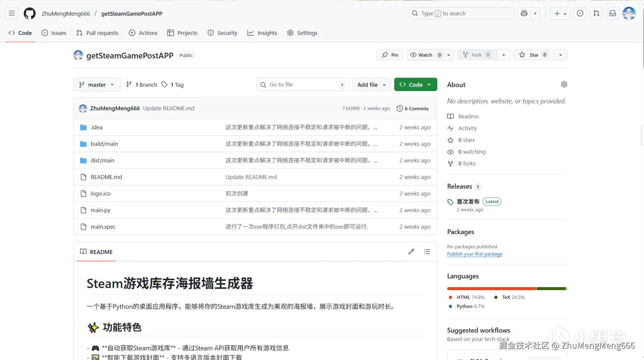The image size is (644, 360).
Task: Open the 1 Tag link
Action: click(172, 85)
